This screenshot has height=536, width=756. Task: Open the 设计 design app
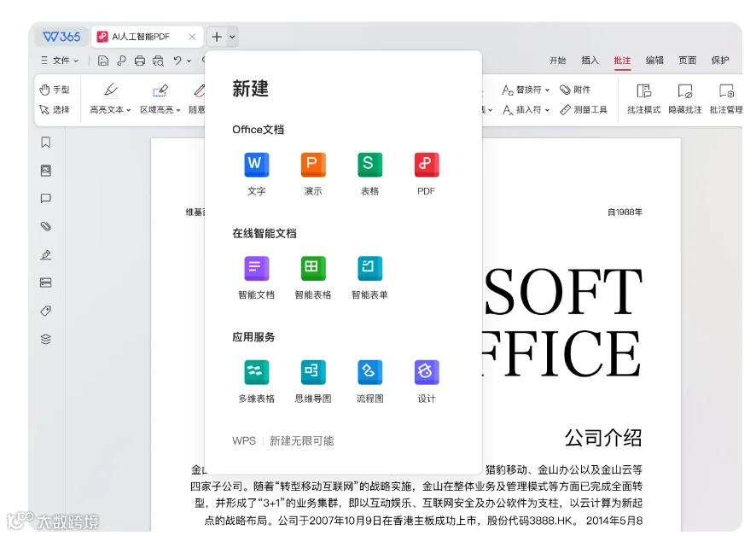[x=427, y=381]
